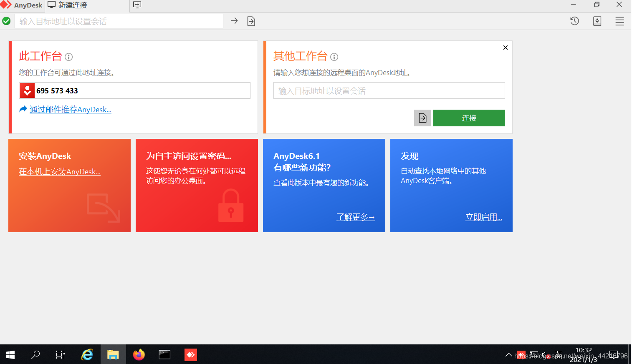Click the 发现 tile heading
Screen dimensions: 632x364
(410, 156)
